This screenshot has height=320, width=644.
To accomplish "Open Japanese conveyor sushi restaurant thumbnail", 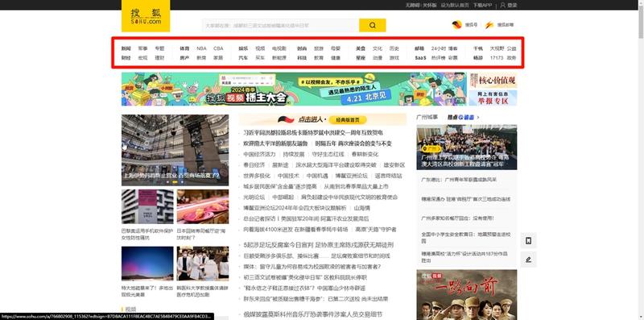I will coord(203,206).
